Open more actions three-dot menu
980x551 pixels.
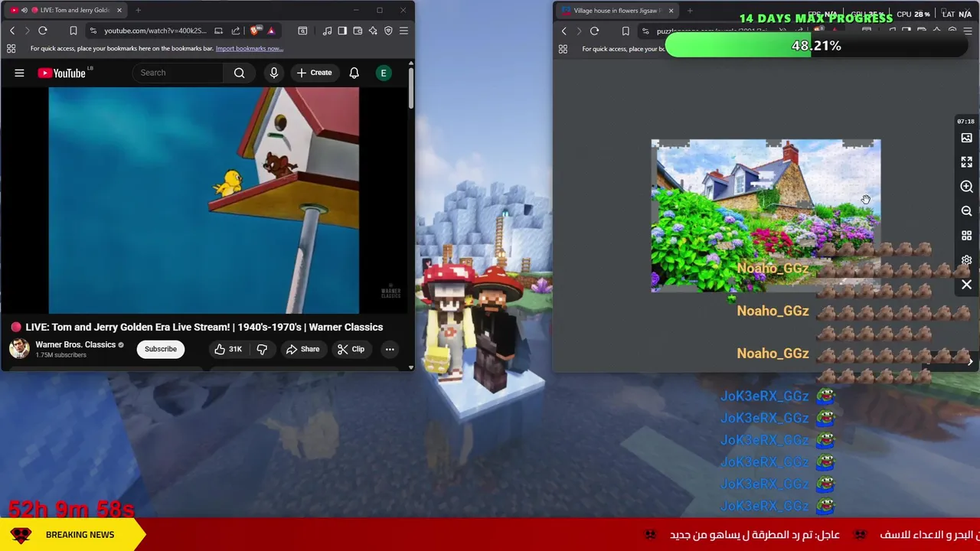click(x=390, y=349)
